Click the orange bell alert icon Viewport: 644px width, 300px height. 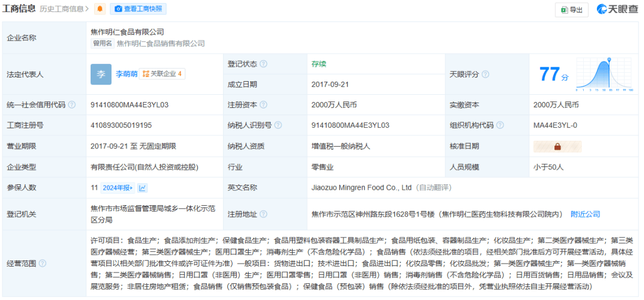(x=100, y=9)
